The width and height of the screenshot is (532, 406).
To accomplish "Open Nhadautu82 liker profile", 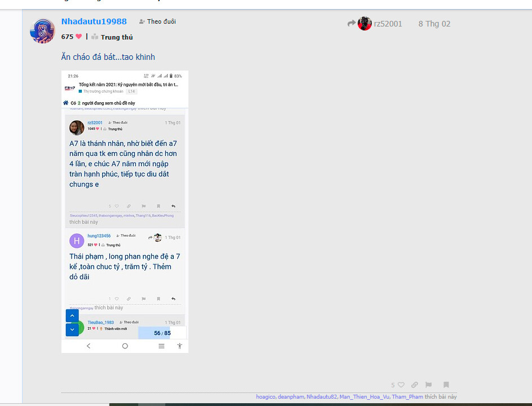I will point(322,396).
